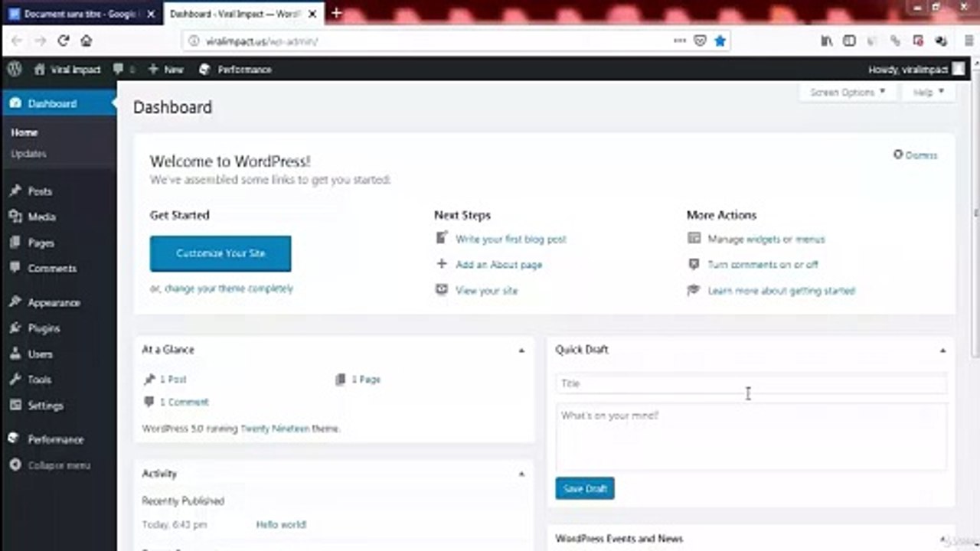
Task: Click the Customize Your Site button
Action: click(220, 253)
